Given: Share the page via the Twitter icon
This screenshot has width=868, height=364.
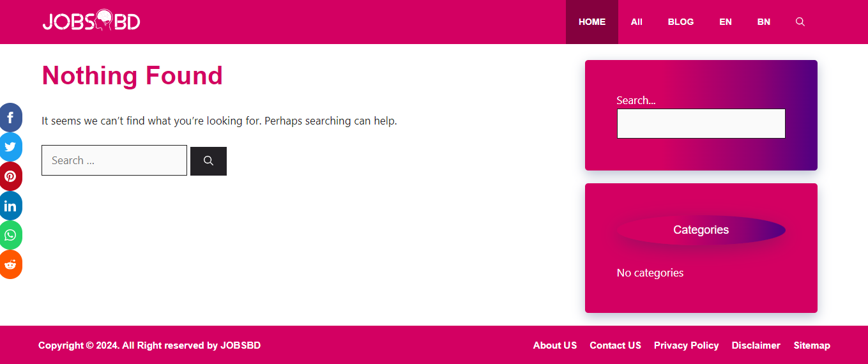Looking at the screenshot, I should coord(10,147).
